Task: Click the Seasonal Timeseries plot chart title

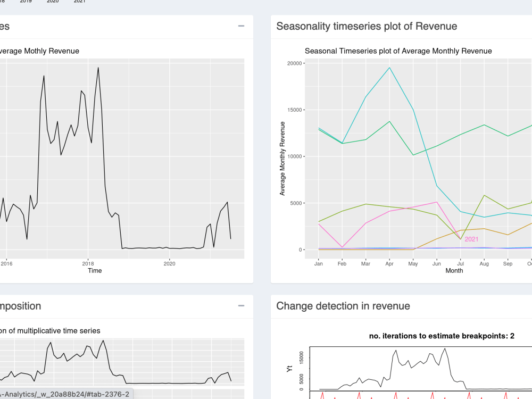Action: [x=398, y=51]
